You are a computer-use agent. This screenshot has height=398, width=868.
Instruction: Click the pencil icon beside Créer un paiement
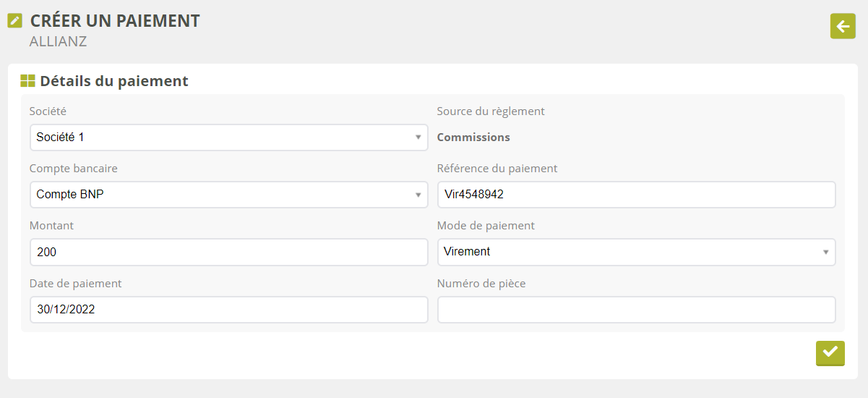point(14,21)
